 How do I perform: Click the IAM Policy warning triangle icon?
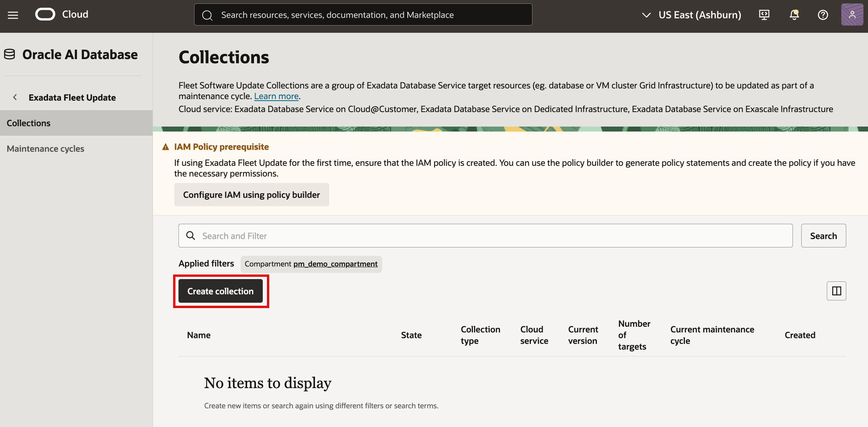tap(166, 147)
